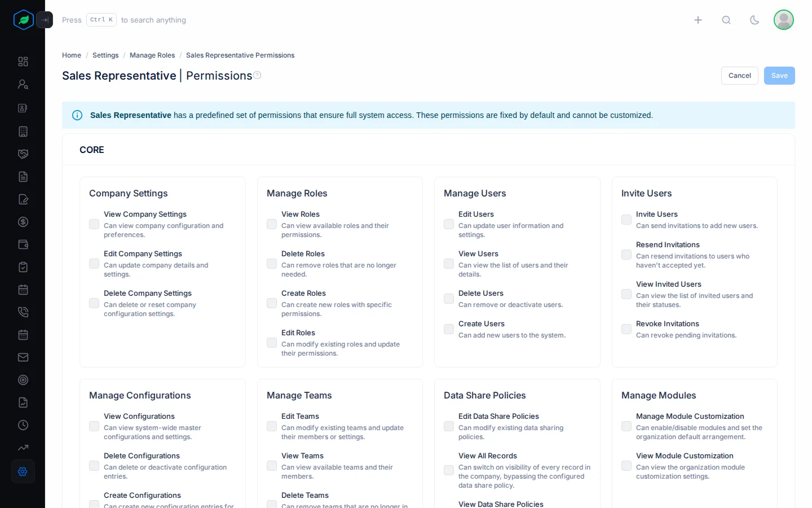This screenshot has width=812, height=508.
Task: Open the target goals icon in sidebar
Action: point(23,380)
